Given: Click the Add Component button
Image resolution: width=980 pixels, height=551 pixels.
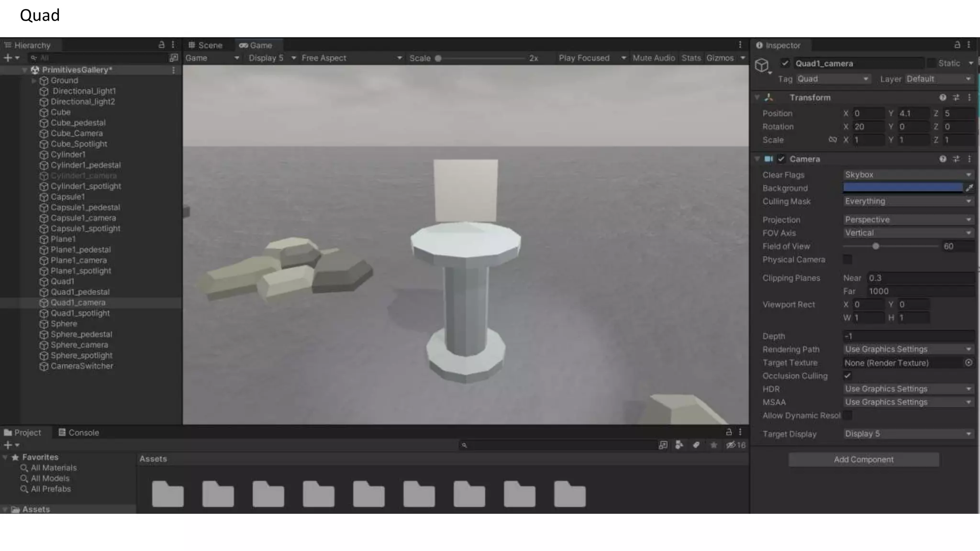Looking at the screenshot, I should (x=863, y=460).
